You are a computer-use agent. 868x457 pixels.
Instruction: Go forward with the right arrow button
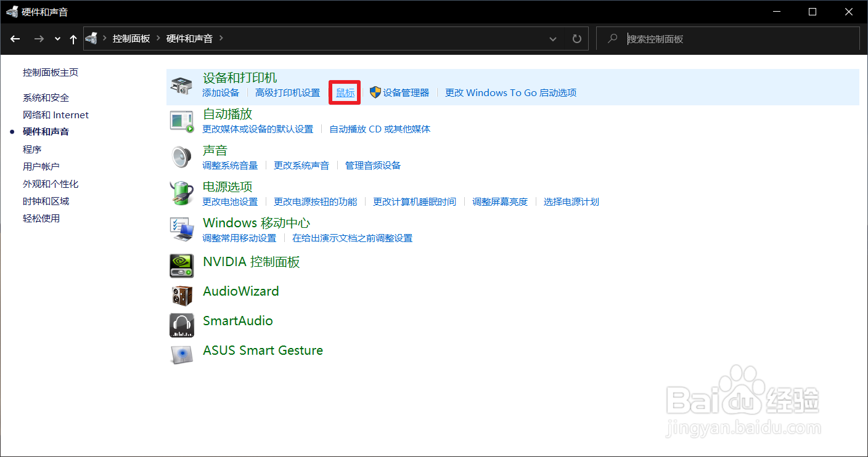pos(39,39)
